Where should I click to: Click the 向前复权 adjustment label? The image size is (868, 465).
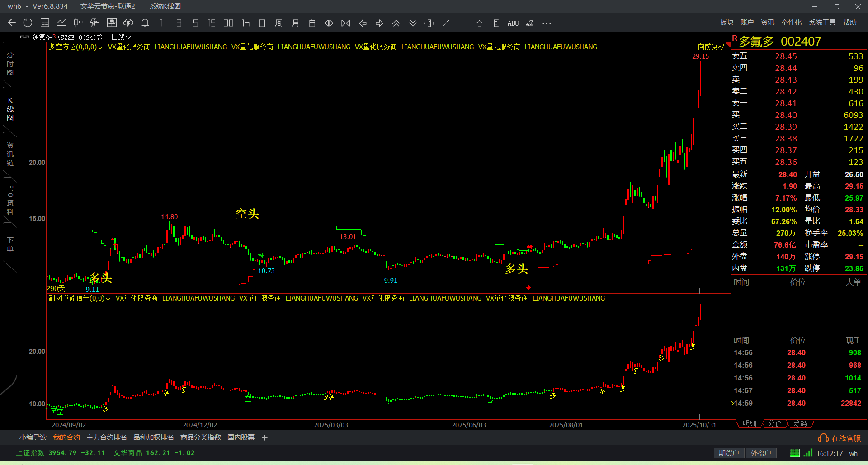711,47
